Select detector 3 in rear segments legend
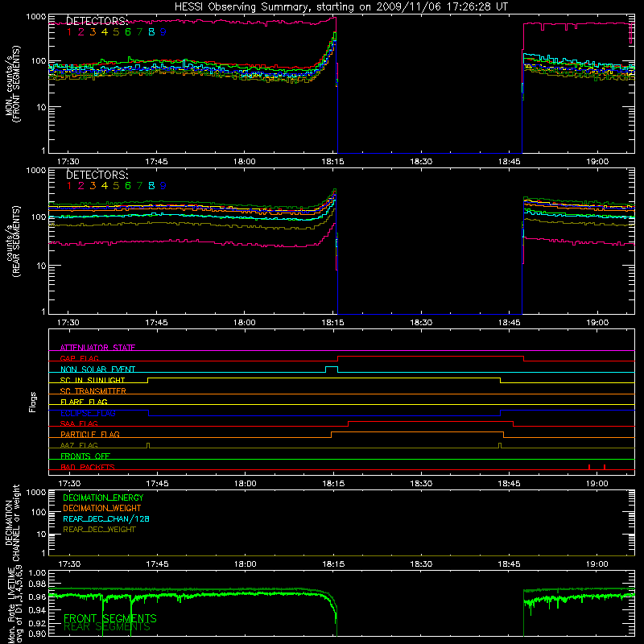Screen dimensions: 644x644 [93, 186]
